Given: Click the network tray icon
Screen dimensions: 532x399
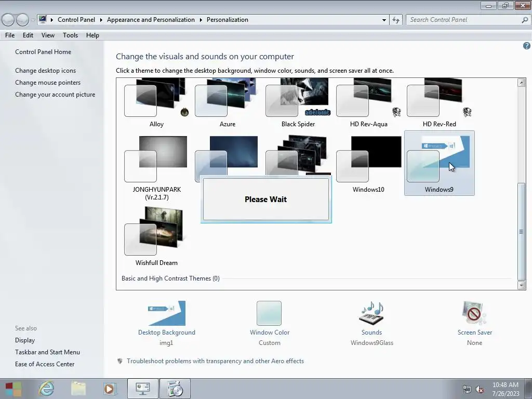Looking at the screenshot, I should [x=467, y=389].
